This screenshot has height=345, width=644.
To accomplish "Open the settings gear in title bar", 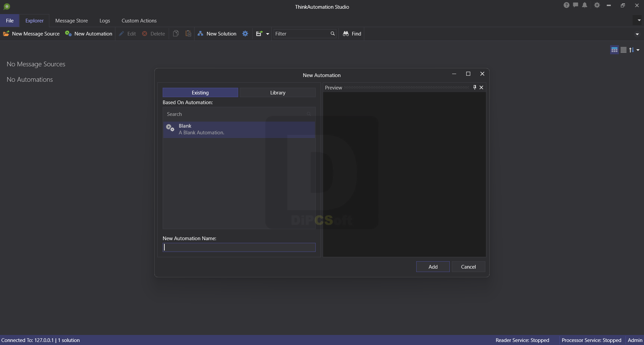I will pyautogui.click(x=597, y=5).
